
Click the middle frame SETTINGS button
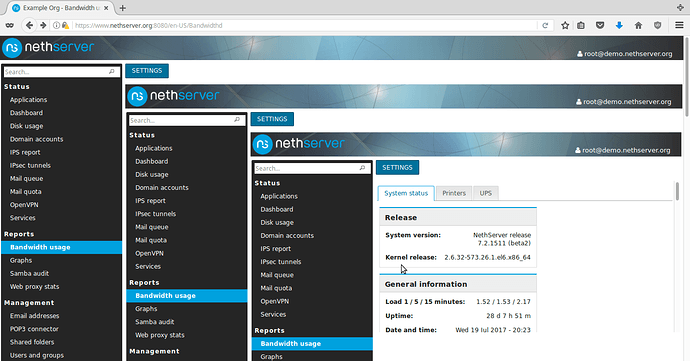click(272, 119)
